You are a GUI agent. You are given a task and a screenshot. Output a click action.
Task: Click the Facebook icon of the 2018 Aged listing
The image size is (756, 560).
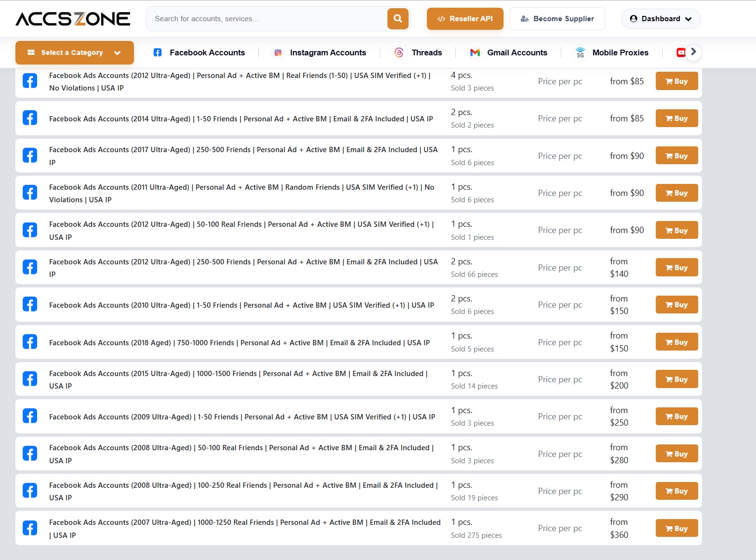tap(30, 342)
